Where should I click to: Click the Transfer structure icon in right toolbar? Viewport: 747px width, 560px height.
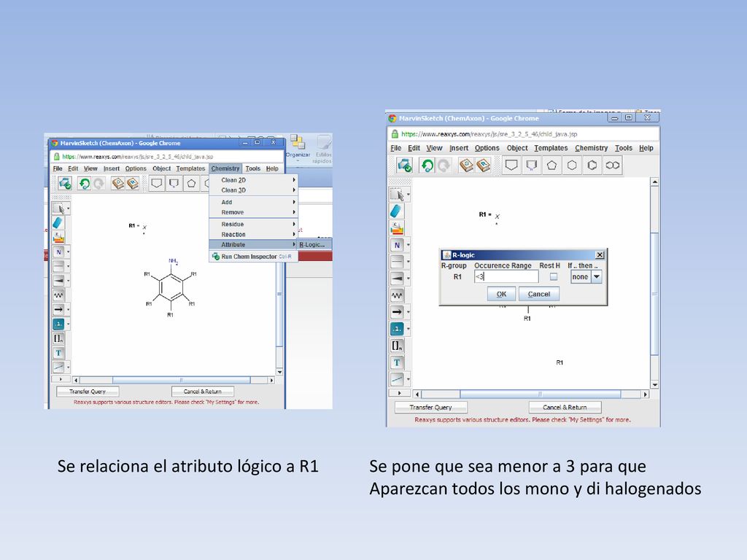pos(404,166)
